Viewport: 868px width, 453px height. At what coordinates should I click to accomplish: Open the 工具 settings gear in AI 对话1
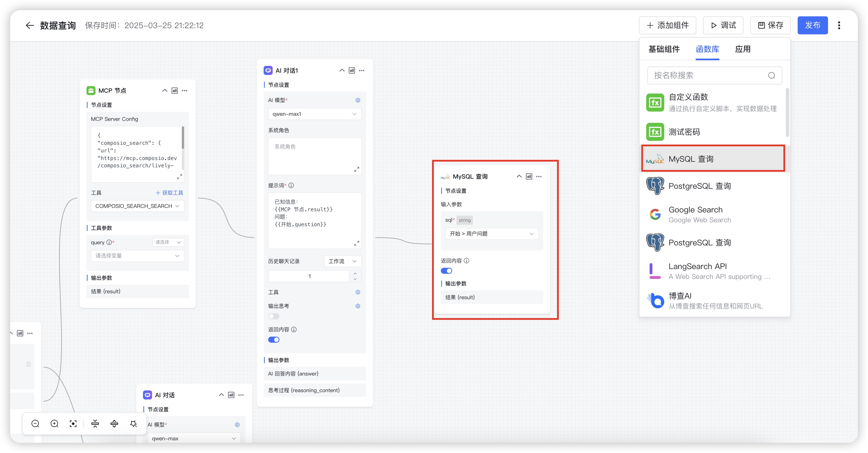(357, 292)
